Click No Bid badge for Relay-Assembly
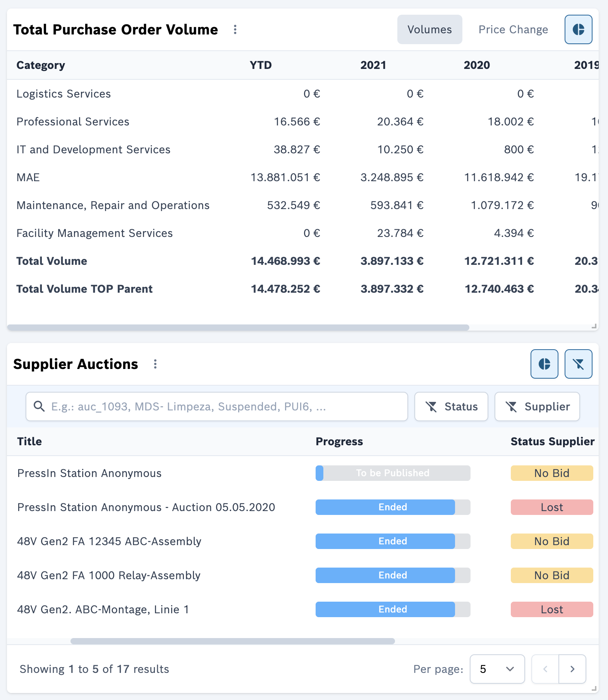The height and width of the screenshot is (700, 608). click(x=552, y=575)
